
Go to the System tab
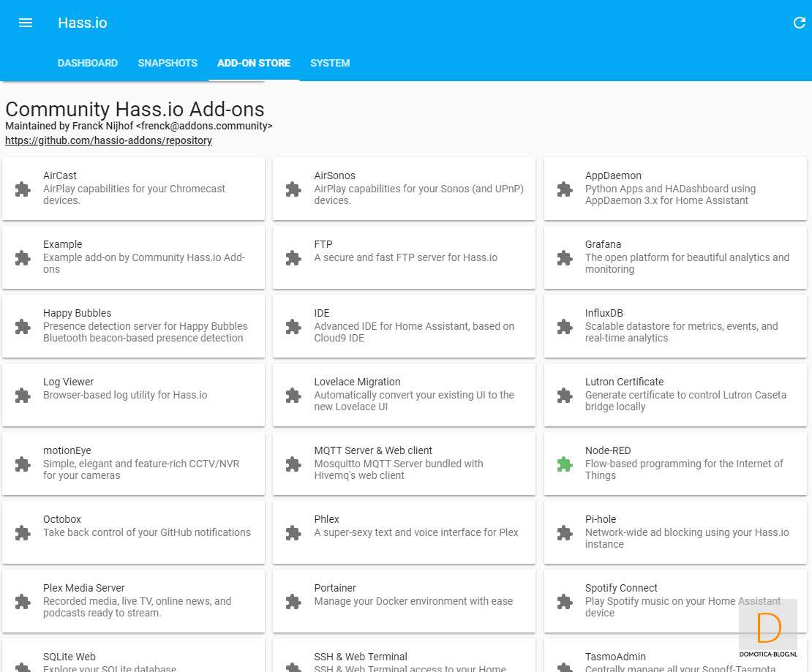[330, 64]
